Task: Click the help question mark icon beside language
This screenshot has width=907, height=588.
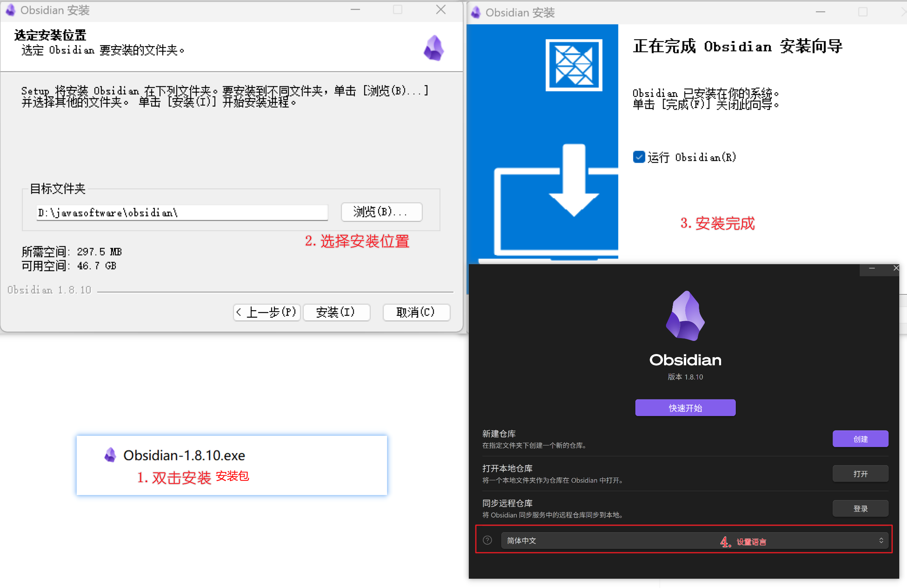Action: [x=487, y=540]
